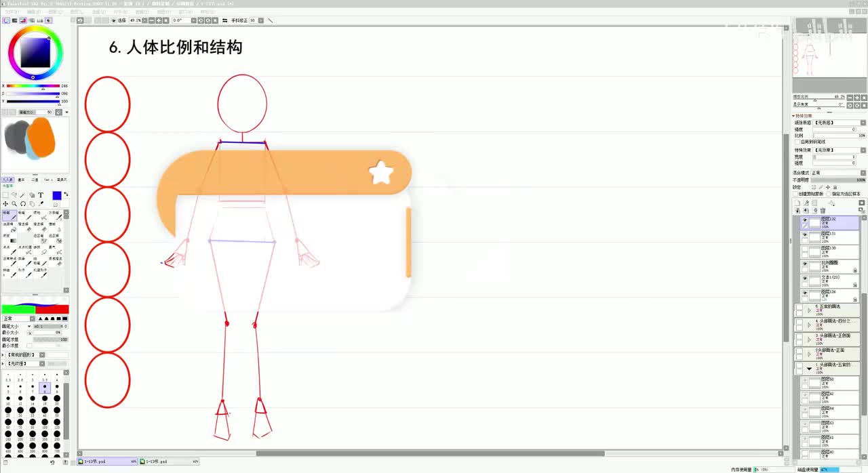Expand folder 6. 五官的画法
Viewport: 868px width, 473px height.
809,310
